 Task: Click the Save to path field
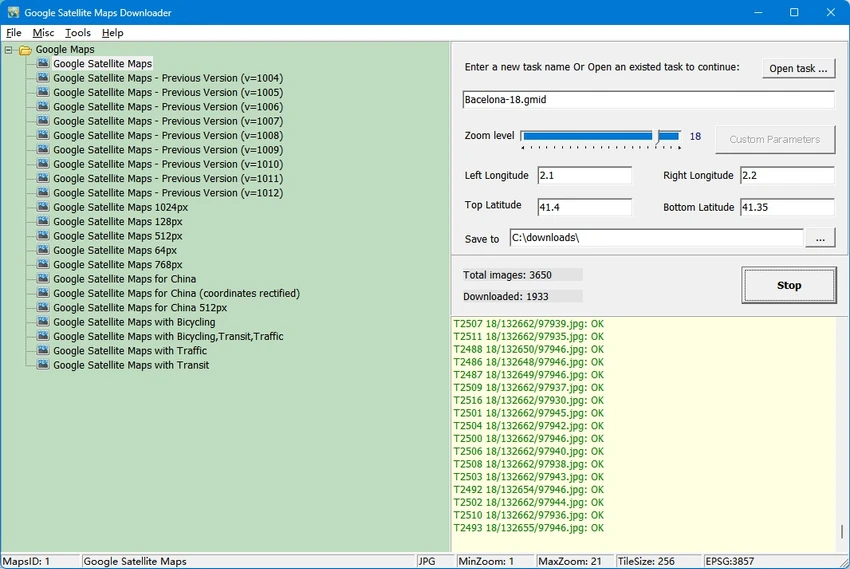[x=656, y=238]
